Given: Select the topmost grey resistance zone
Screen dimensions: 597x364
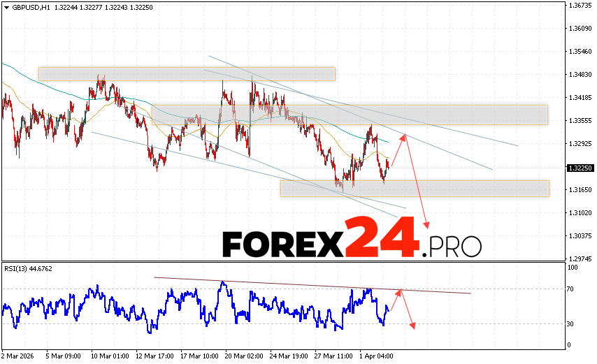Looking at the screenshot, I should point(187,73).
